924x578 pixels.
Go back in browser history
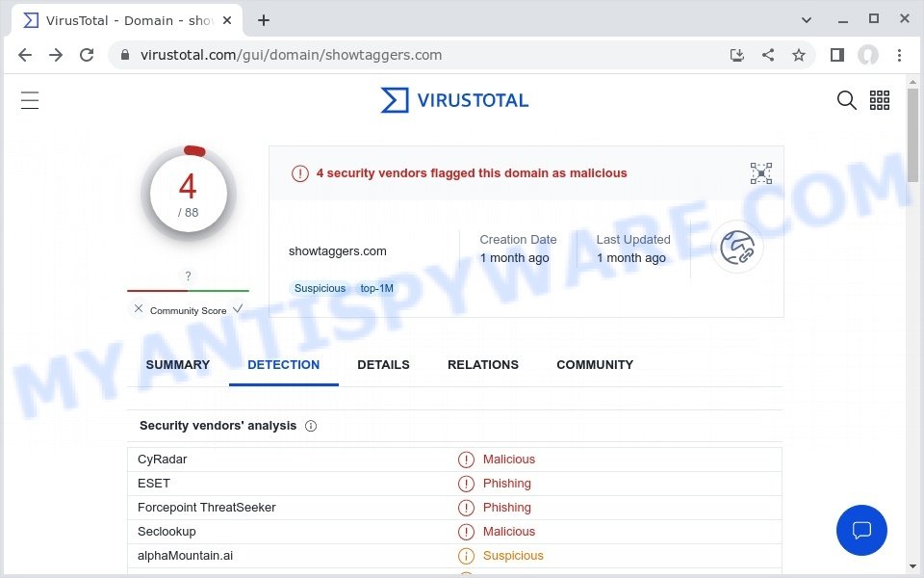coord(25,55)
